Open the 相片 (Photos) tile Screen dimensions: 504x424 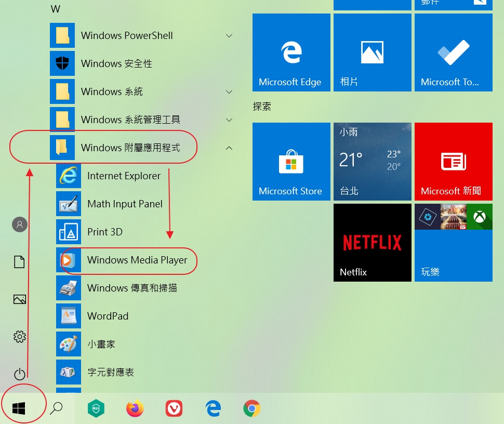click(x=373, y=52)
